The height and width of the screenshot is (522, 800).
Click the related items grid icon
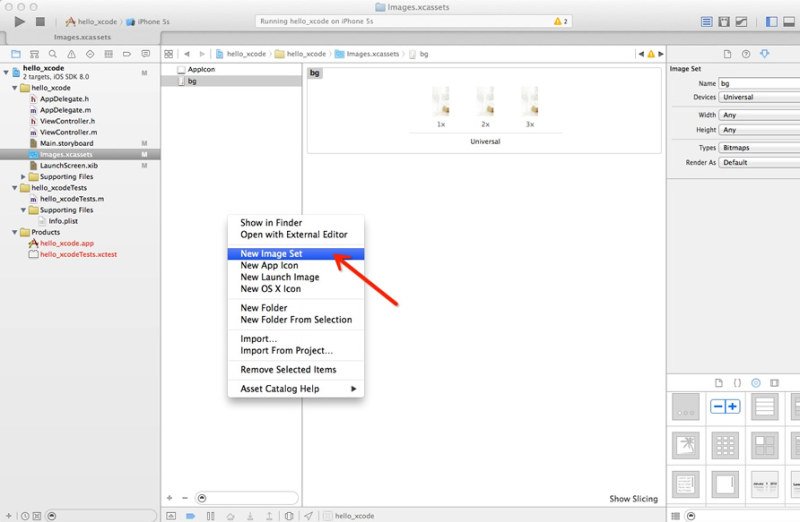point(168,54)
